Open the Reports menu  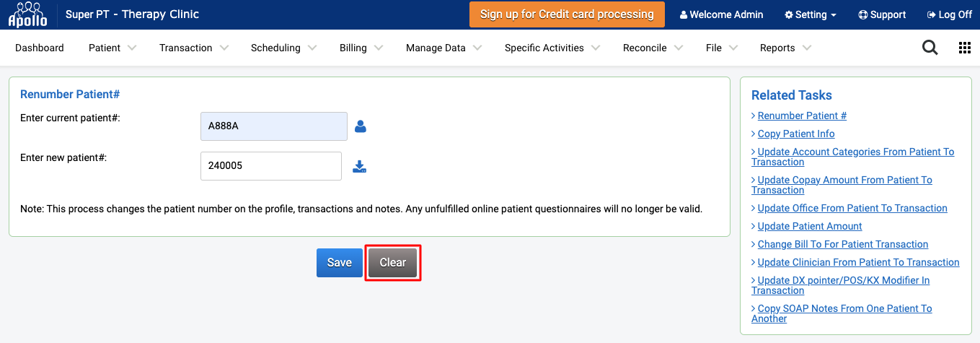(x=785, y=48)
